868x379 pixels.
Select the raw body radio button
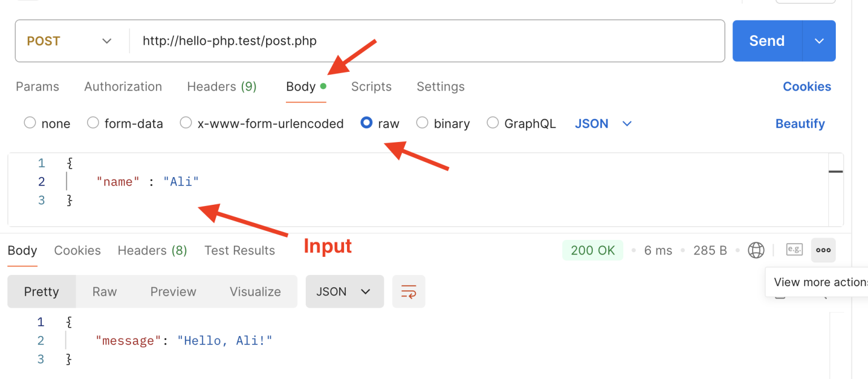[367, 123]
